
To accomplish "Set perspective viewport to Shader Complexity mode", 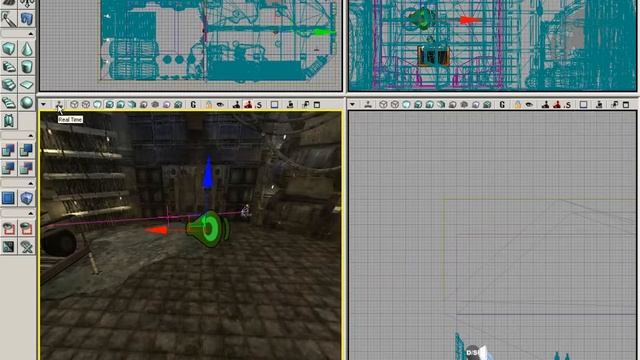I will coord(167,105).
